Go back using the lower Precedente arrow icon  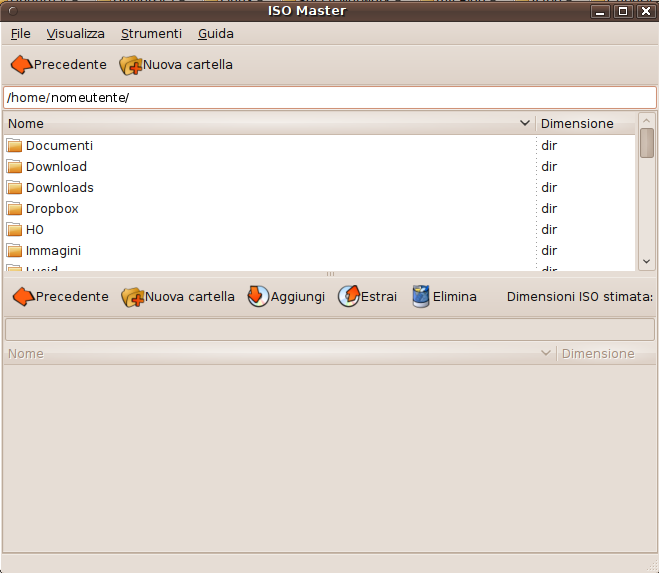24,297
